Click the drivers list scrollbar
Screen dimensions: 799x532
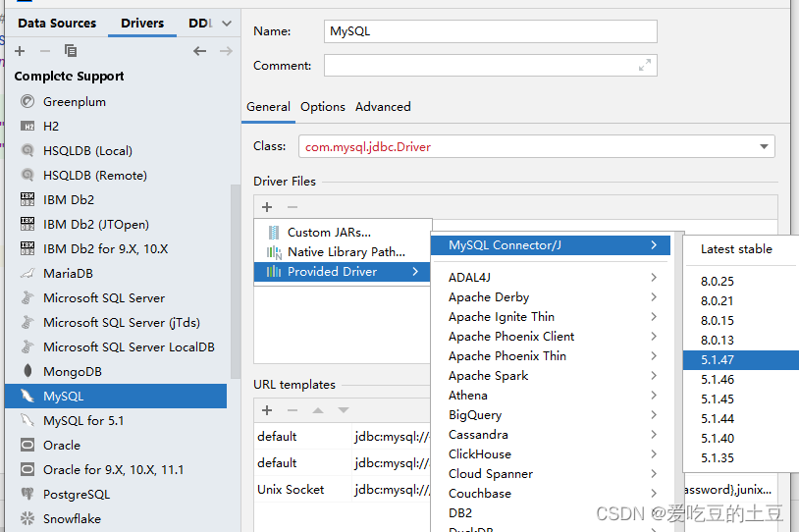point(235,282)
